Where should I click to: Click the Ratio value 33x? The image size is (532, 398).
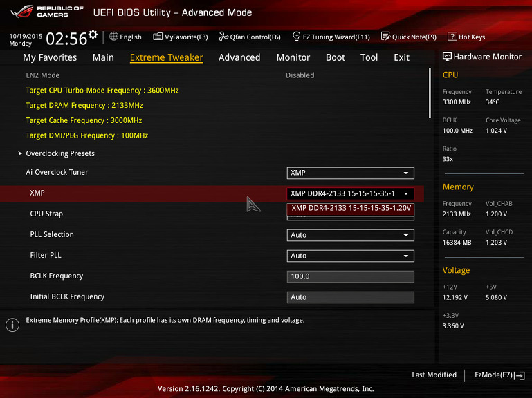(x=448, y=159)
